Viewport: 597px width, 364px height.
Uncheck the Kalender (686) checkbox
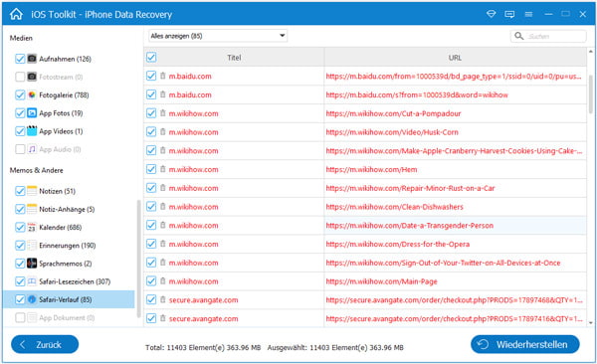coord(20,228)
